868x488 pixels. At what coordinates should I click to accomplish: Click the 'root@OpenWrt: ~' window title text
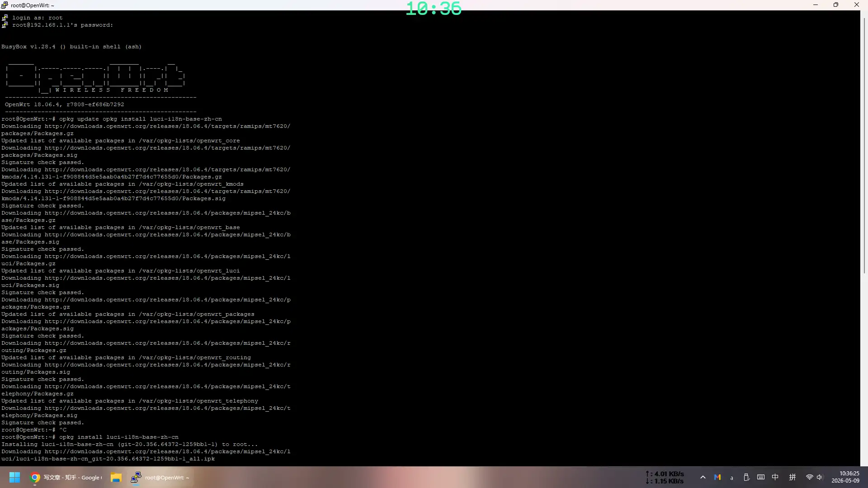(x=33, y=5)
